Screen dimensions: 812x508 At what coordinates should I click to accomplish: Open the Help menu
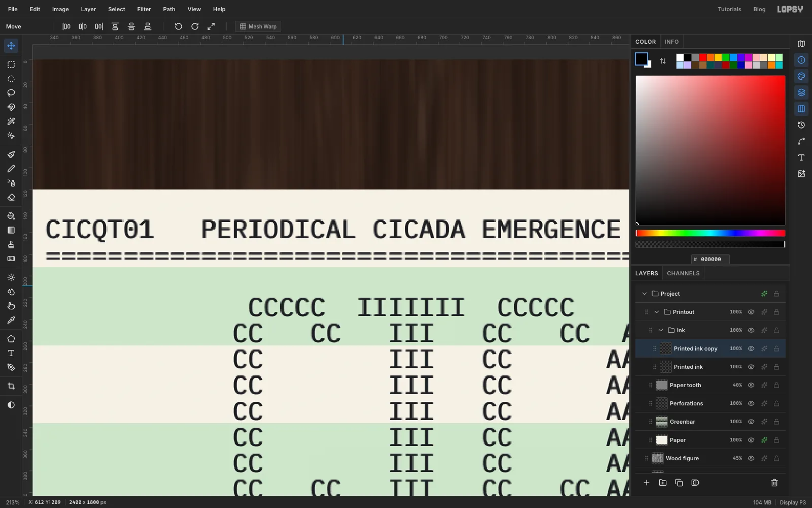coord(219,9)
